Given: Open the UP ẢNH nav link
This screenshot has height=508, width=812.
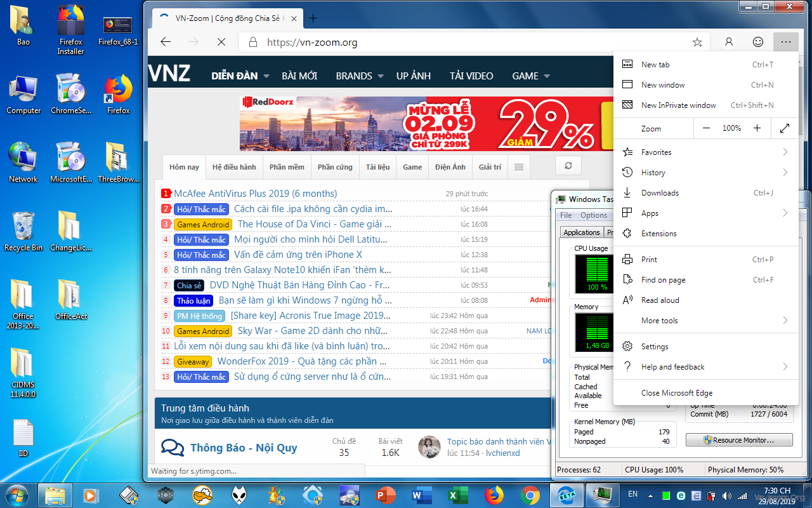Looking at the screenshot, I should [x=414, y=76].
